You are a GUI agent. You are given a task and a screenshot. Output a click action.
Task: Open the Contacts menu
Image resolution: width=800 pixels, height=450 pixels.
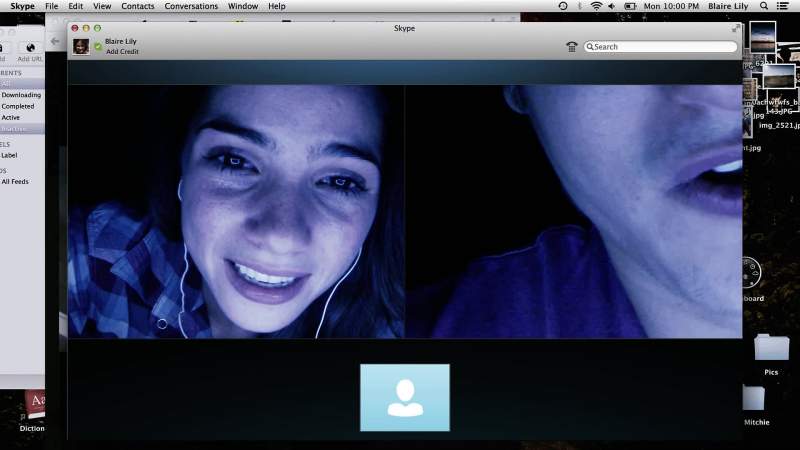pyautogui.click(x=138, y=6)
